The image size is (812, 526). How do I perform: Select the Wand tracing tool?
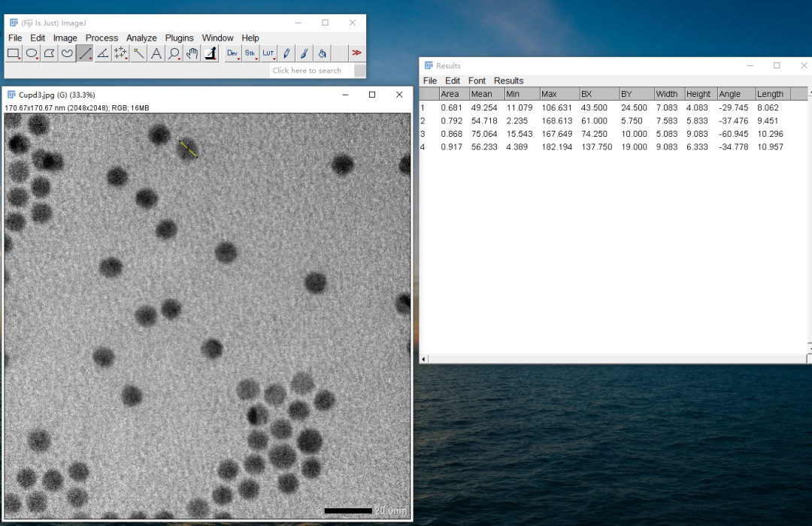139,53
